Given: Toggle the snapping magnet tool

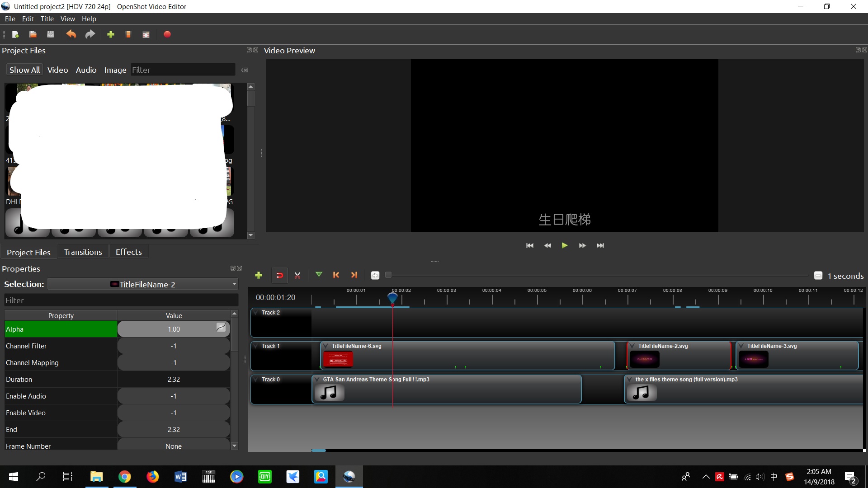Looking at the screenshot, I should click(279, 275).
